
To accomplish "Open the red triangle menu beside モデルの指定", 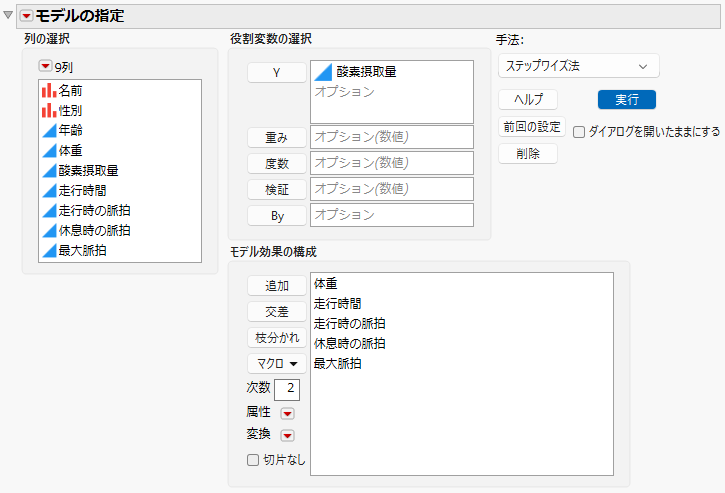I will [26, 16].
